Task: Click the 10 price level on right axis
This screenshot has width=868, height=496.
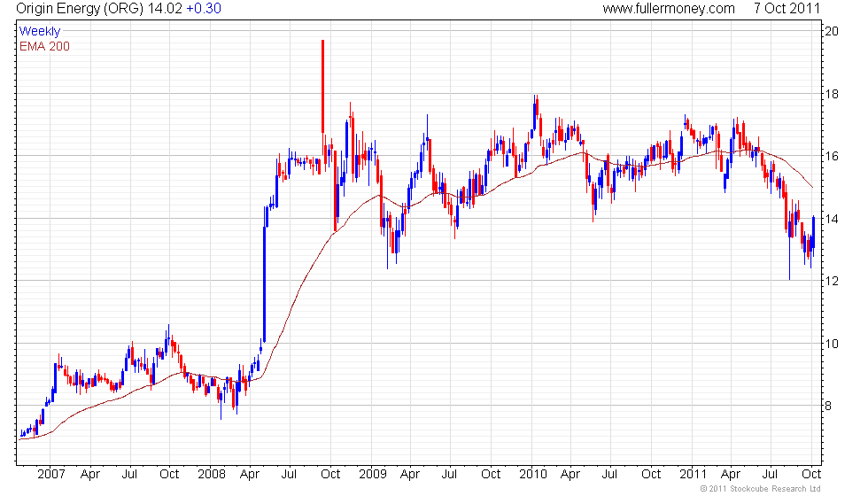Action: pyautogui.click(x=832, y=344)
